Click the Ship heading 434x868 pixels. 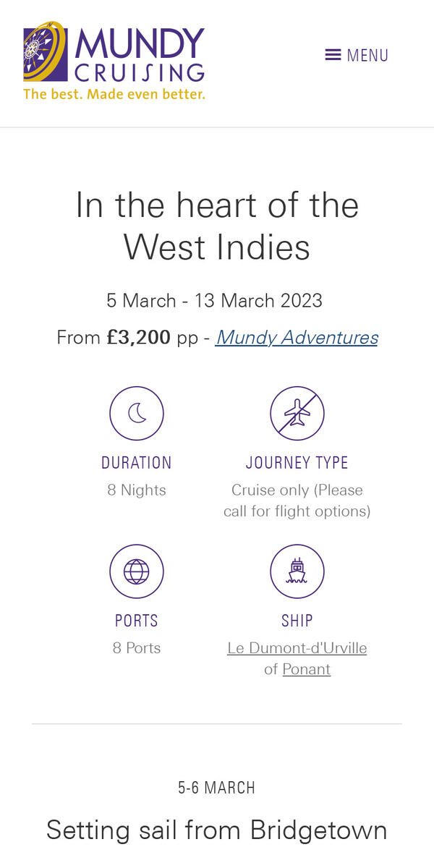coord(297,621)
